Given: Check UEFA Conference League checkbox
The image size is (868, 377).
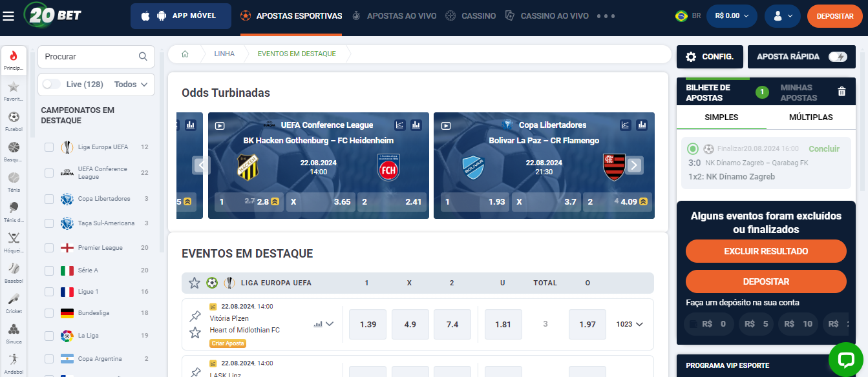Looking at the screenshot, I should 49,173.
